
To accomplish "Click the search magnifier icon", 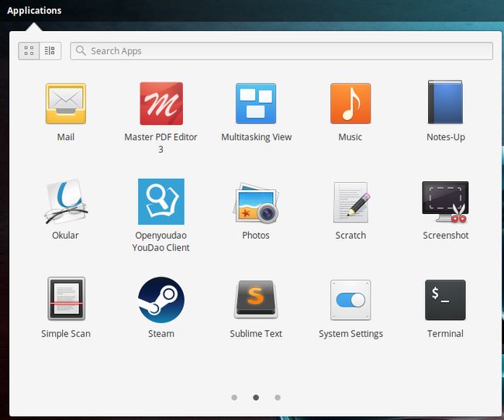I will (x=81, y=50).
